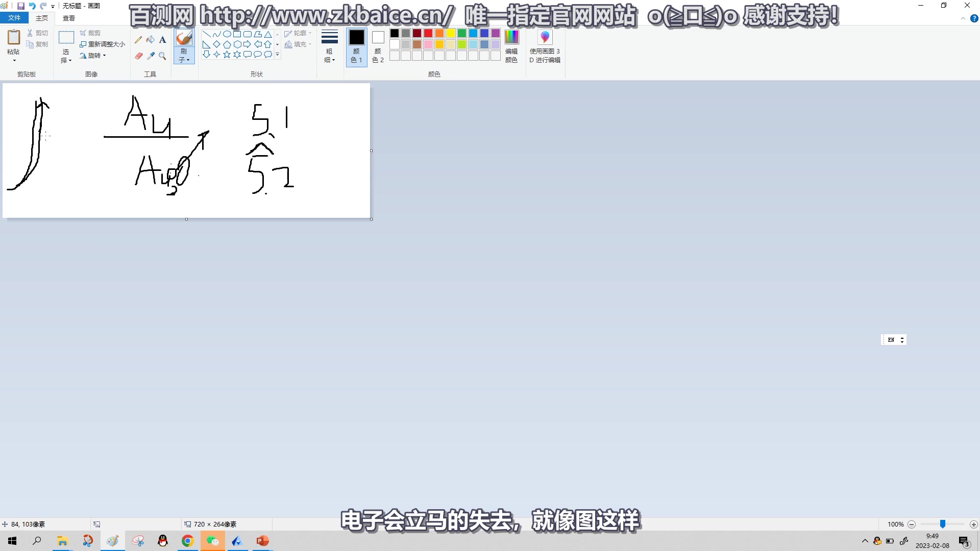Choose the Oval shape

coord(227,34)
